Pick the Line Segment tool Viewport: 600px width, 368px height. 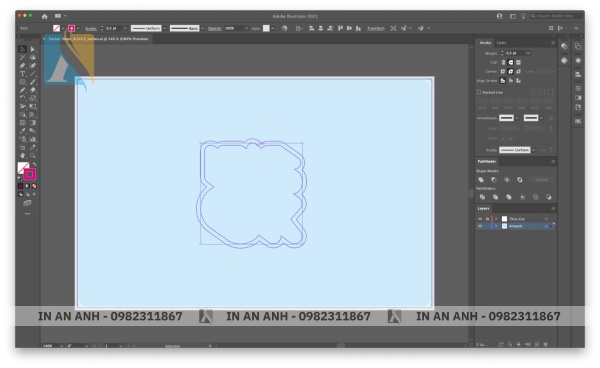(33, 73)
